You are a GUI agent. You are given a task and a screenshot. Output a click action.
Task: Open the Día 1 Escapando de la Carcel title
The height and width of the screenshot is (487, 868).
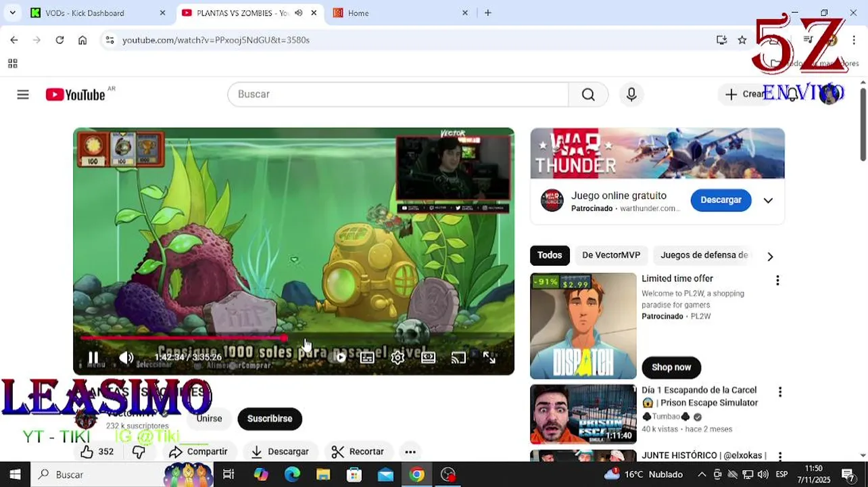[700, 396]
